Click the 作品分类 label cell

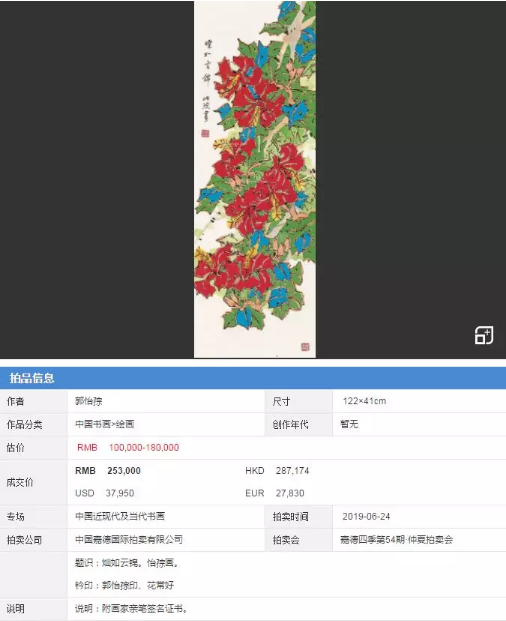pos(34,425)
